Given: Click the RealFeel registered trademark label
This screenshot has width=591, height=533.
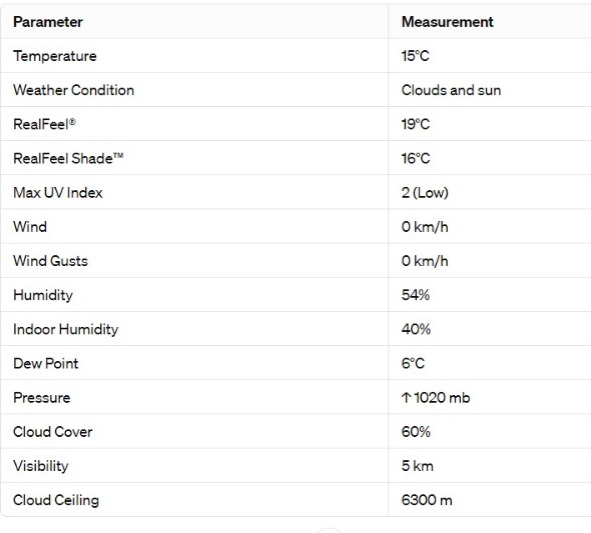Looking at the screenshot, I should point(44,124).
